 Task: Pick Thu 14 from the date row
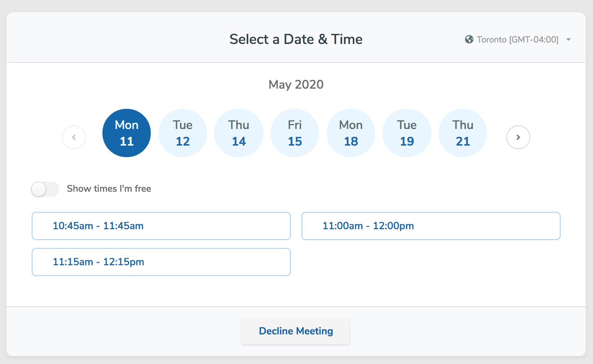239,133
